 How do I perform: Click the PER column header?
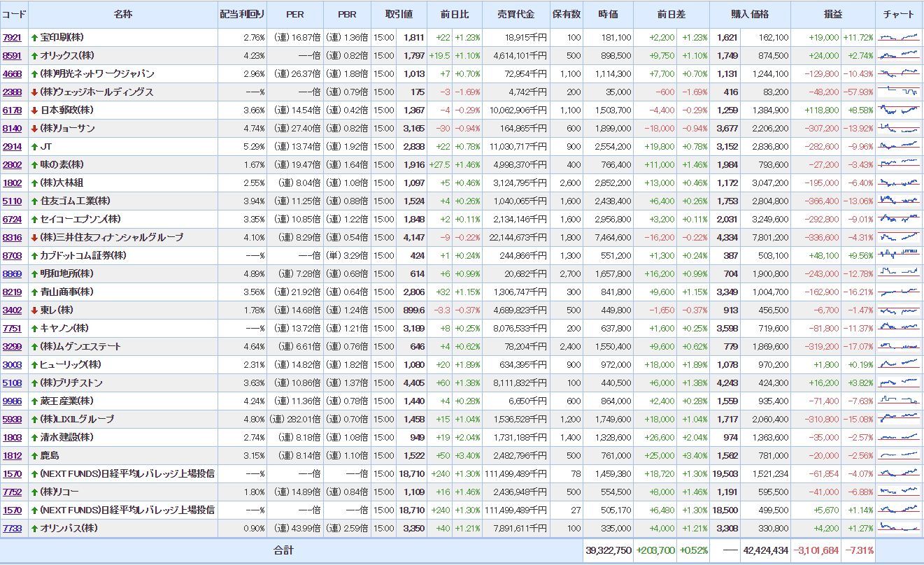[295, 15]
